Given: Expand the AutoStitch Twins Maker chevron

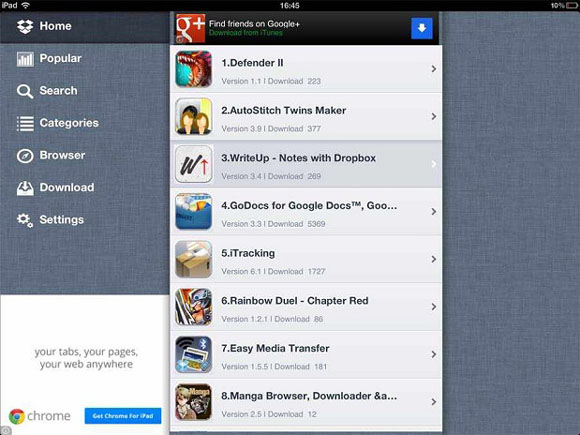Looking at the screenshot, I should pos(434,117).
